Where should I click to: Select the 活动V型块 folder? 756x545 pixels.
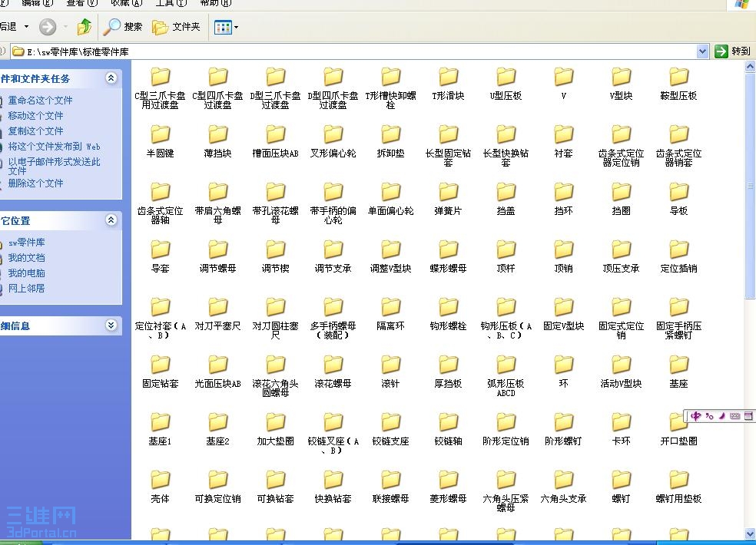(x=621, y=372)
